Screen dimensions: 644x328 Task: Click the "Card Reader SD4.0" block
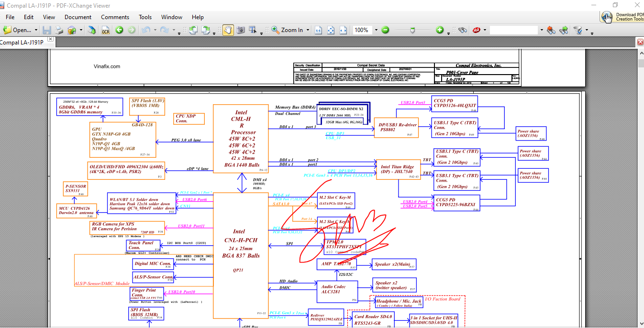[x=373, y=320]
